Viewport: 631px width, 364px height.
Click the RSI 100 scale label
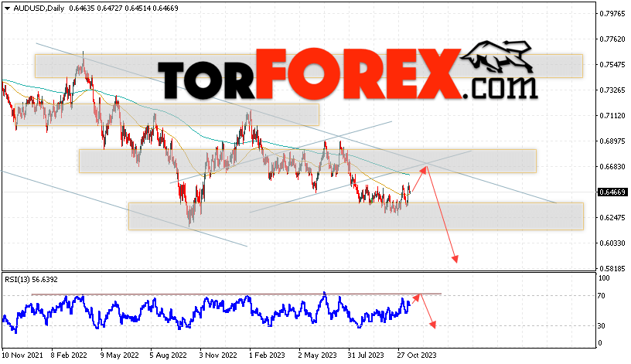tap(604, 278)
